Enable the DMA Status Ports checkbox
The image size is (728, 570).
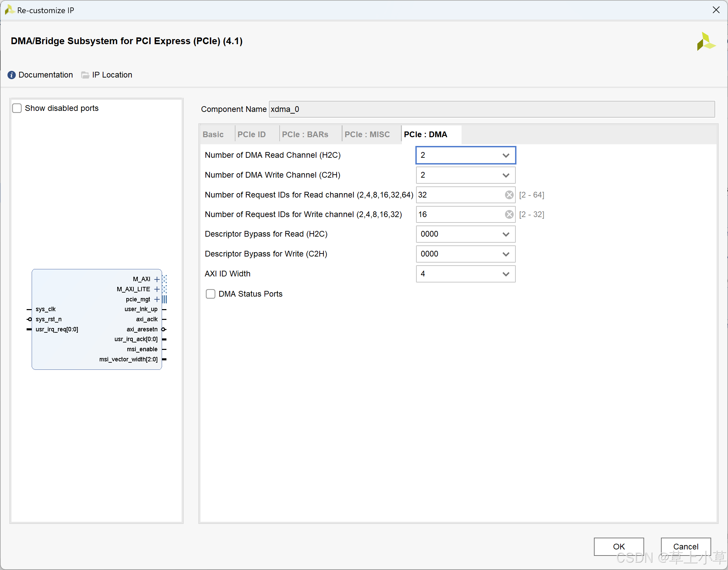pos(211,294)
